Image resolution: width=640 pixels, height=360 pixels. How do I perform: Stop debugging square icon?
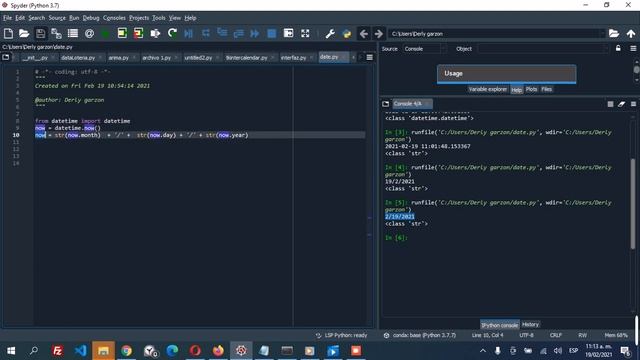pos(271,33)
